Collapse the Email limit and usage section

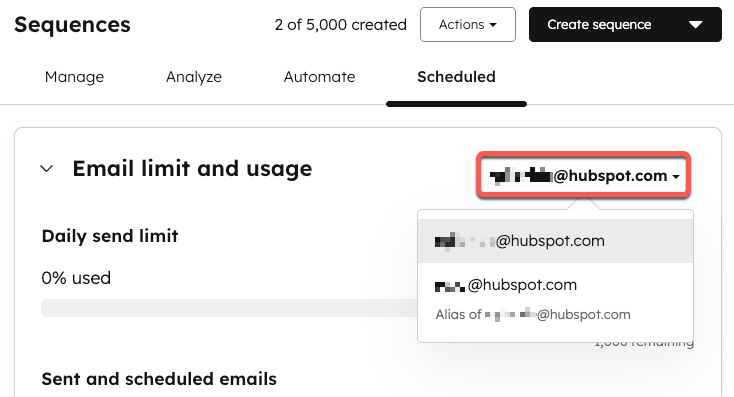(47, 169)
